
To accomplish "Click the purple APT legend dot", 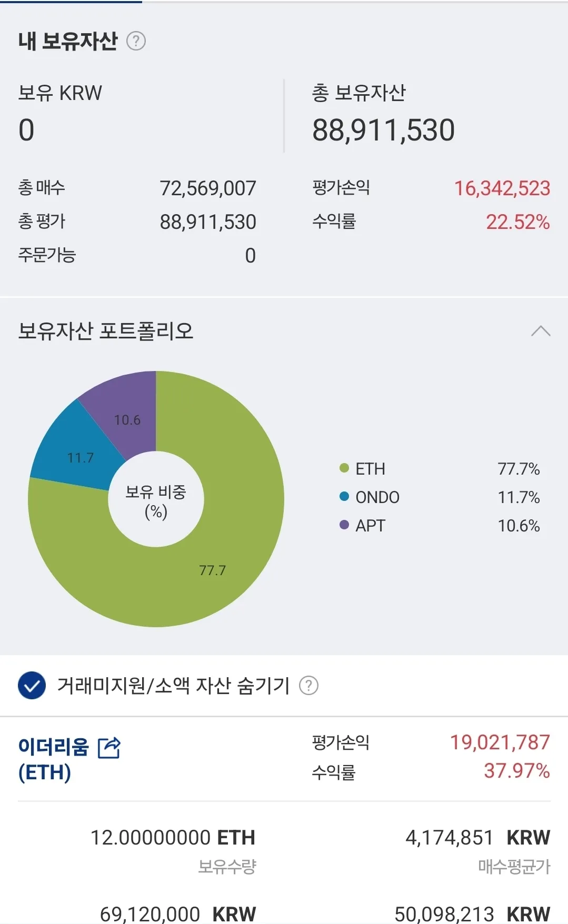I will pos(344,525).
